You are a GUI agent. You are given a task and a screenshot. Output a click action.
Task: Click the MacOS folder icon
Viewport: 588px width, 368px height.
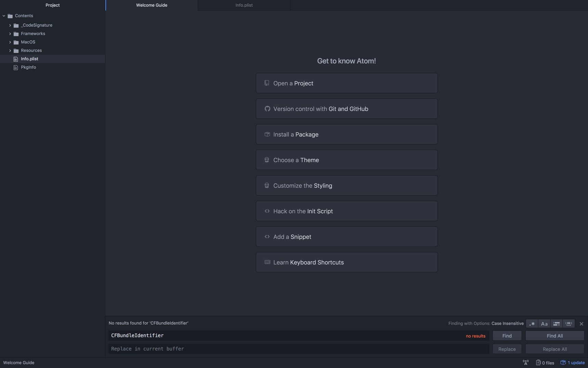point(16,42)
